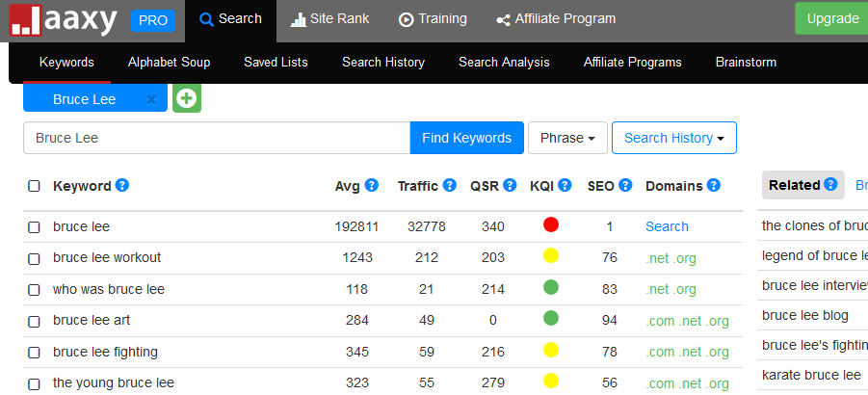This screenshot has height=395, width=868.
Task: Click the yellow KQI dot for the young bruce lee
Action: point(551,381)
